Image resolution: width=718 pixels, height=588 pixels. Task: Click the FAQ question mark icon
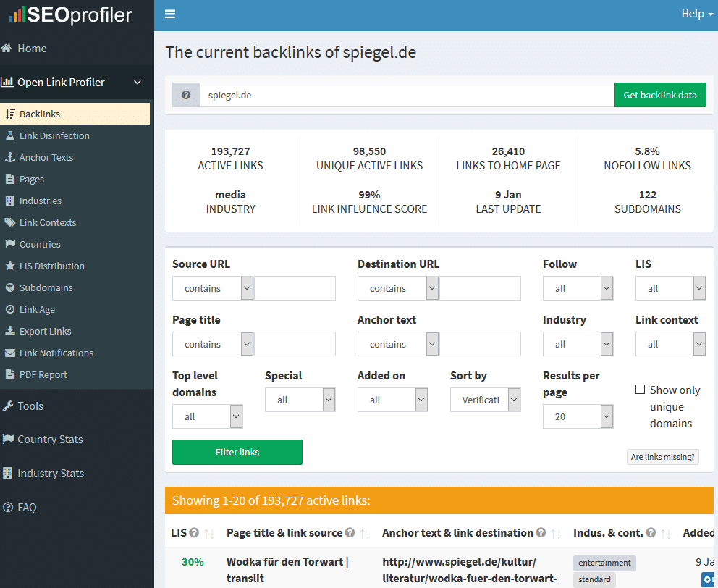point(8,508)
